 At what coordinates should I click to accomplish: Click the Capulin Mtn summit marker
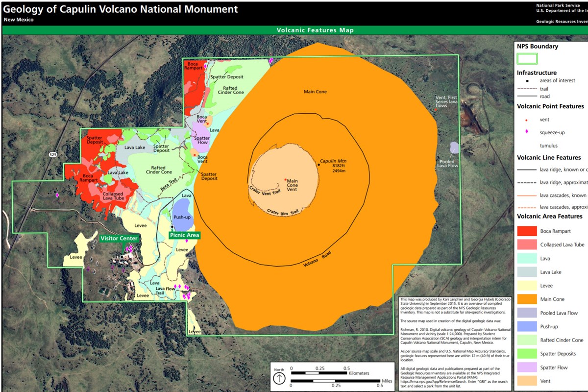(318, 165)
